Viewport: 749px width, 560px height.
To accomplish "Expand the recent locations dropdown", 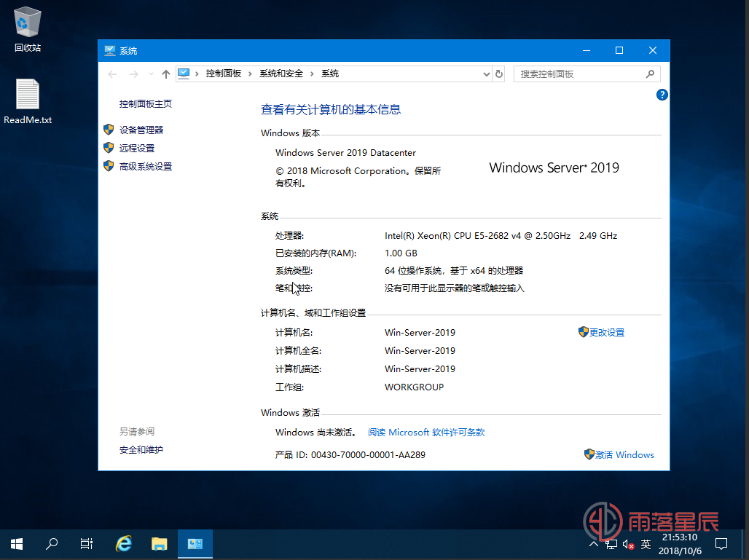I will coord(151,74).
